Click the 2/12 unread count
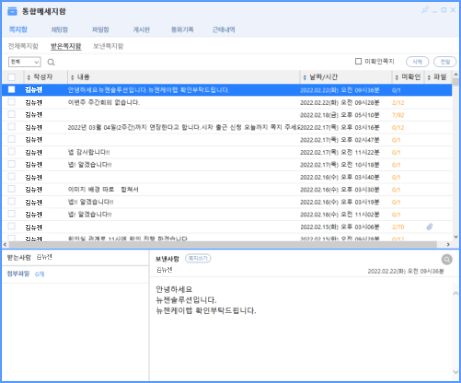The height and width of the screenshot is (383, 461). (398, 103)
